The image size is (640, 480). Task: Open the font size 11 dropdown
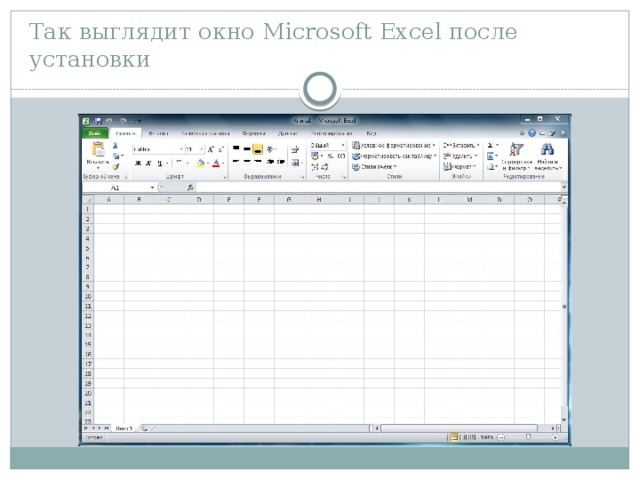(x=201, y=149)
